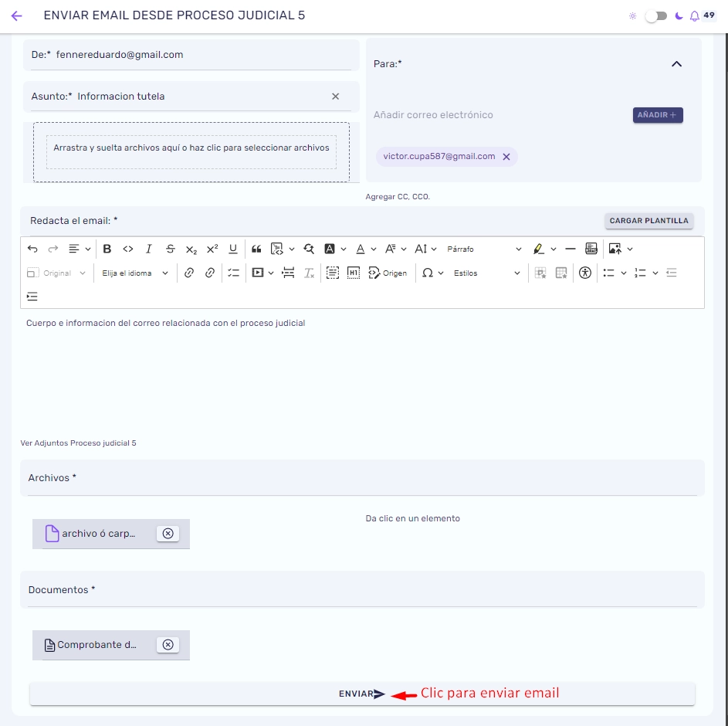
Task: Open the code block language arrow
Action: click(x=292, y=249)
